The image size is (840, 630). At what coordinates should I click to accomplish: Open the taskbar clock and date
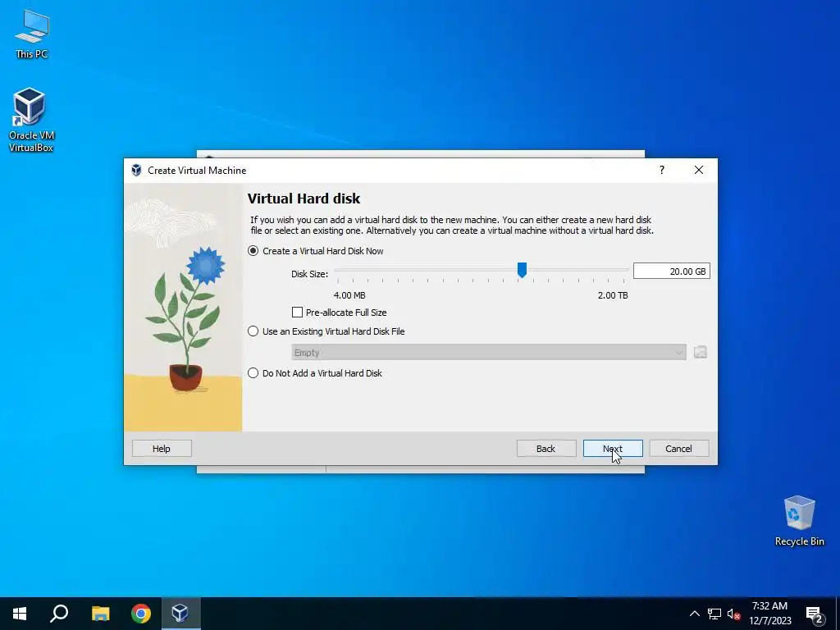pos(769,614)
